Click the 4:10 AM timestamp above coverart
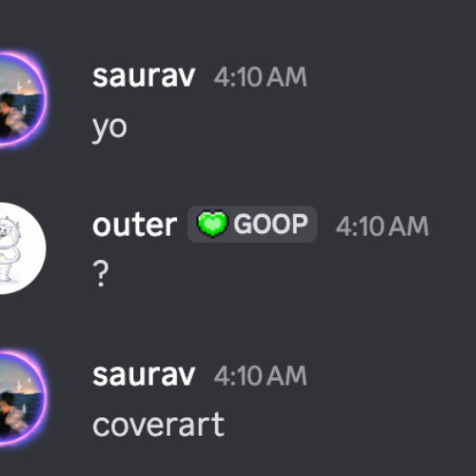 pos(261,375)
